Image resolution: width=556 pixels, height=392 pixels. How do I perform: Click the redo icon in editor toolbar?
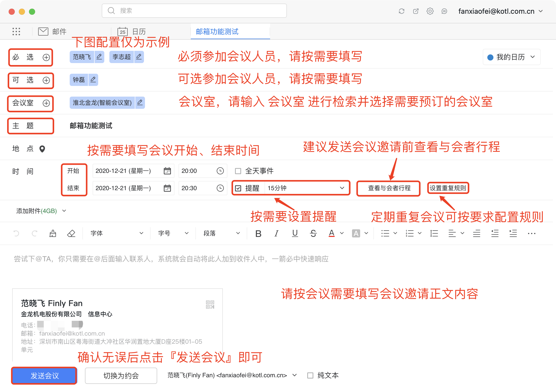[35, 233]
